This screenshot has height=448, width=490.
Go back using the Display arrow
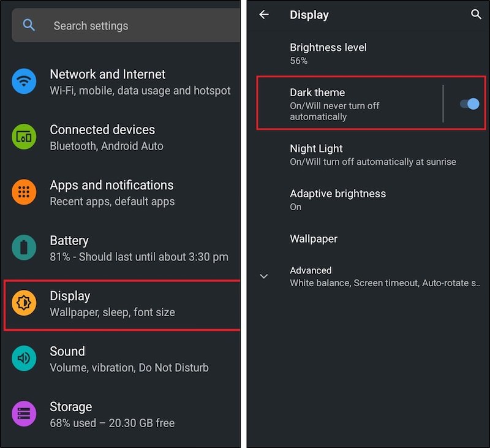coord(264,14)
